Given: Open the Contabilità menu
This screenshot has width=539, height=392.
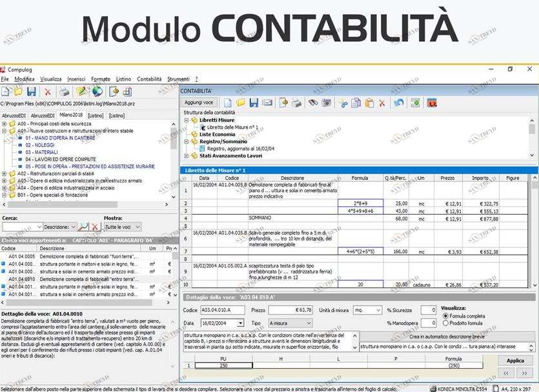Looking at the screenshot, I should click(149, 79).
